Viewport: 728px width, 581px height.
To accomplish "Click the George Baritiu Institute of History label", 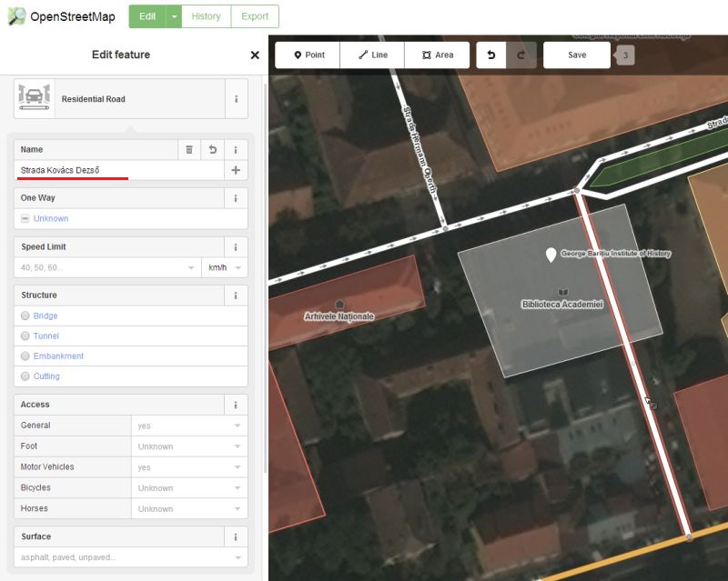I will (x=616, y=254).
